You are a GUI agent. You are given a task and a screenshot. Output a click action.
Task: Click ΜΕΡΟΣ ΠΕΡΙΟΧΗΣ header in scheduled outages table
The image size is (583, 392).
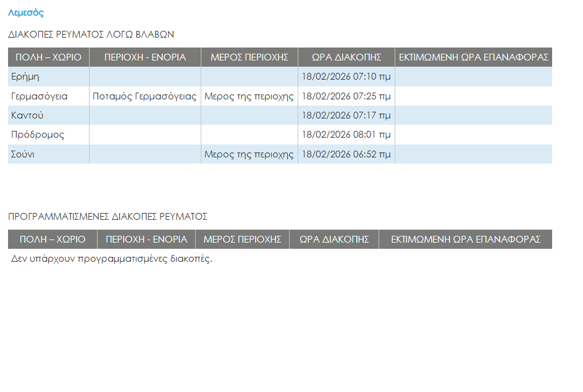[242, 240]
